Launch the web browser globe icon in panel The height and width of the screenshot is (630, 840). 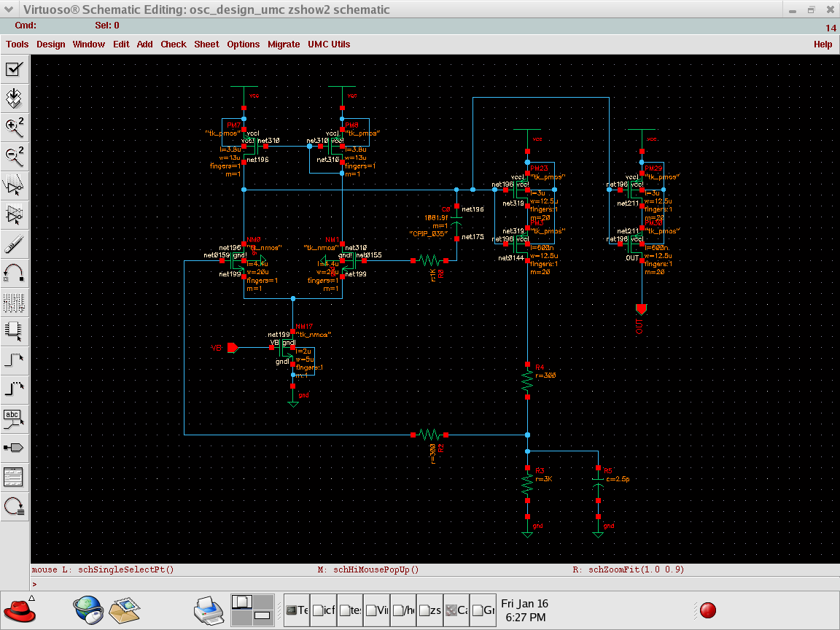(87, 610)
